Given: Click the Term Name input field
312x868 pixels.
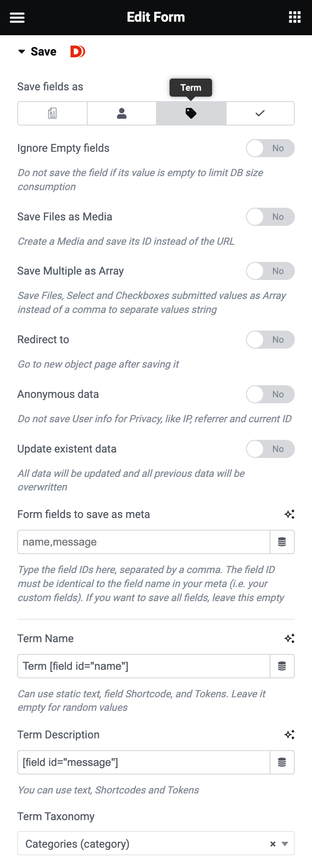Looking at the screenshot, I should (144, 666).
